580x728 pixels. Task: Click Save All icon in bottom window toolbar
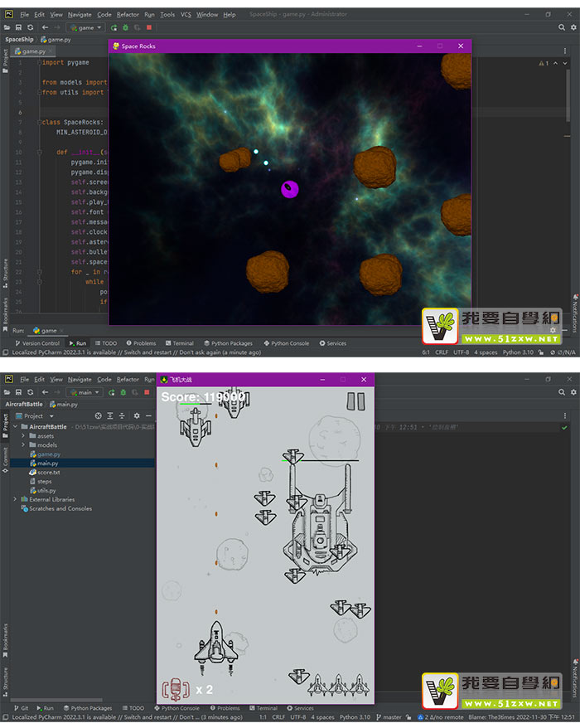click(18, 392)
